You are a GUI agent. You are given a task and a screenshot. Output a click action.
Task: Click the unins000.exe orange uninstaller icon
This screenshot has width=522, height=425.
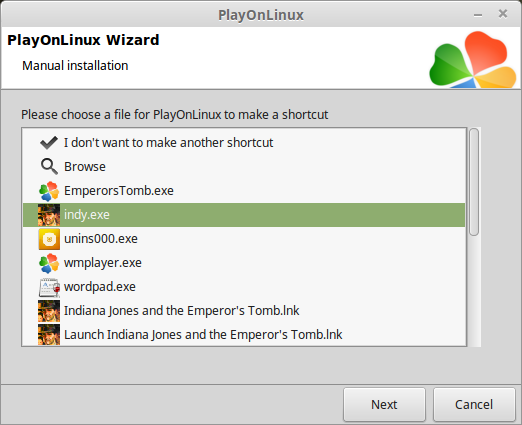coord(49,239)
